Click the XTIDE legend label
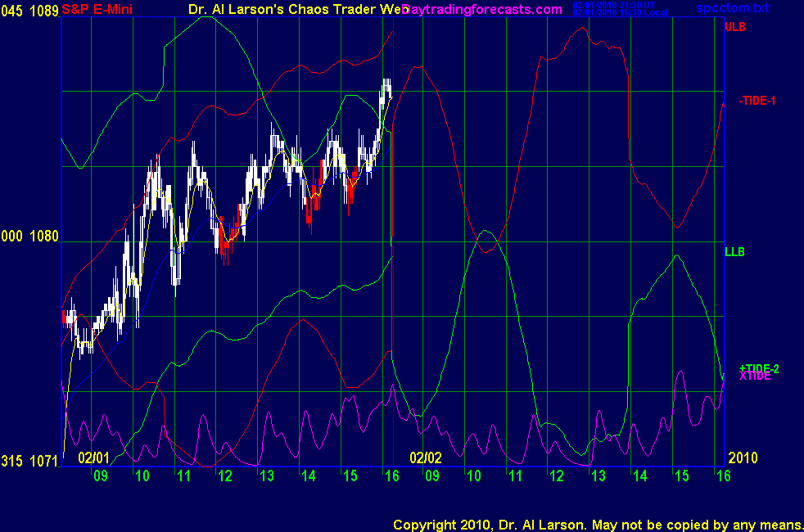Viewport: 804px width, 532px height. coord(755,376)
